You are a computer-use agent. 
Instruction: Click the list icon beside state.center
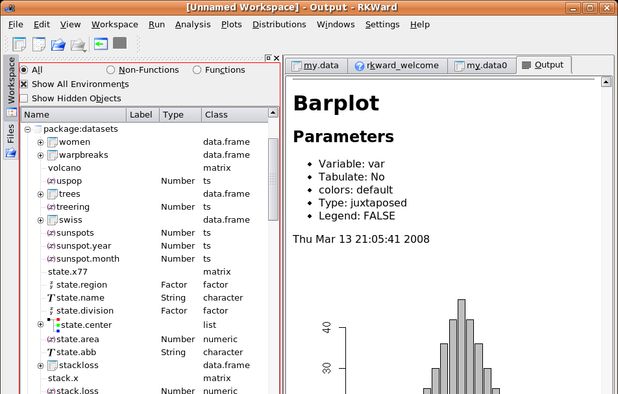[54, 325]
